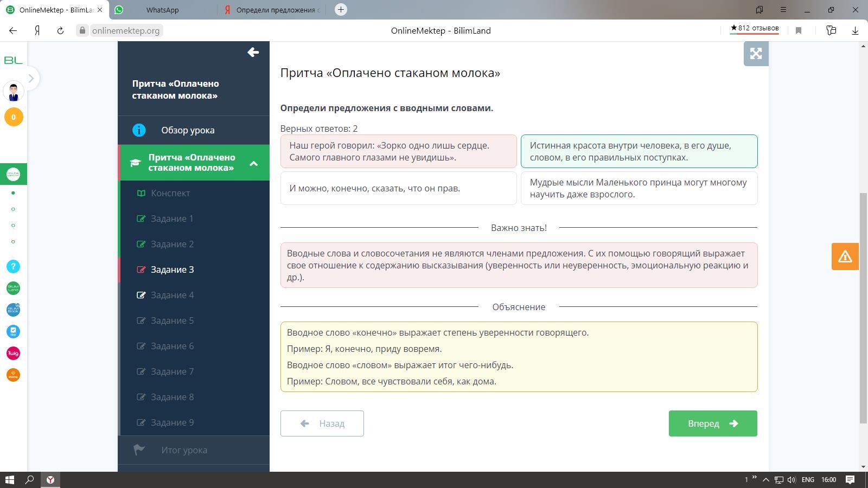This screenshot has height=488, width=868.
Task: Bookmark this page with the flag icon
Action: 799,31
